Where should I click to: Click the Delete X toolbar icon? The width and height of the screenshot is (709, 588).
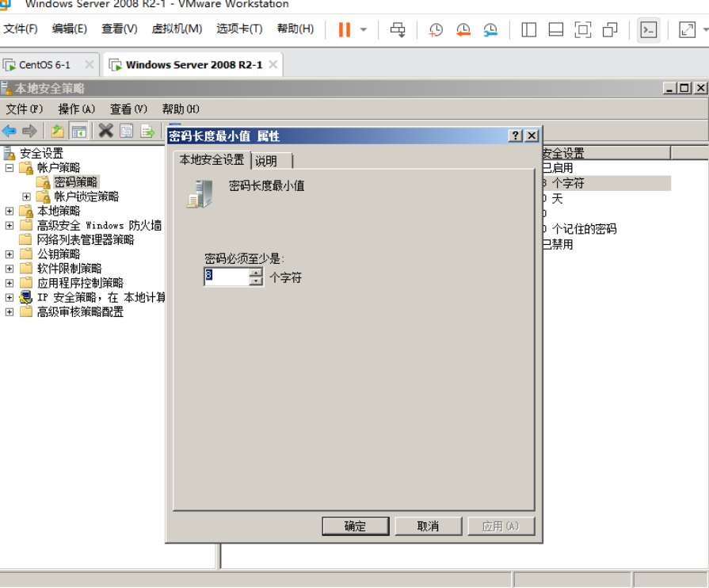pos(106,131)
